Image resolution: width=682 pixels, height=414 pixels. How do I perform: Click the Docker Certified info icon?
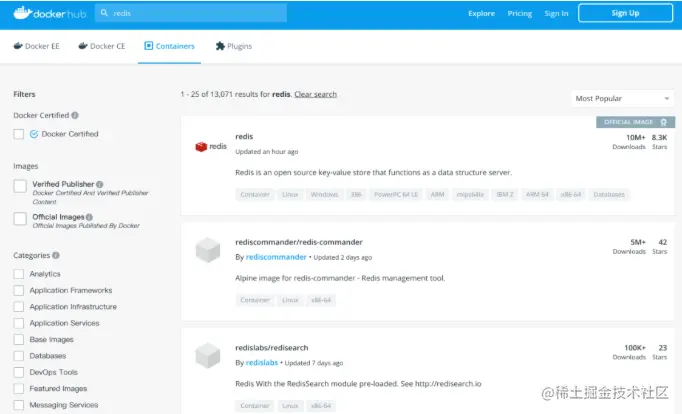click(75, 115)
